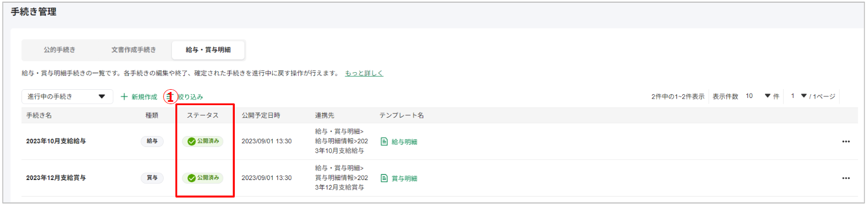The width and height of the screenshot is (868, 207).
Task: Expand the 進行中の手続き filter dropdown
Action: (x=67, y=96)
